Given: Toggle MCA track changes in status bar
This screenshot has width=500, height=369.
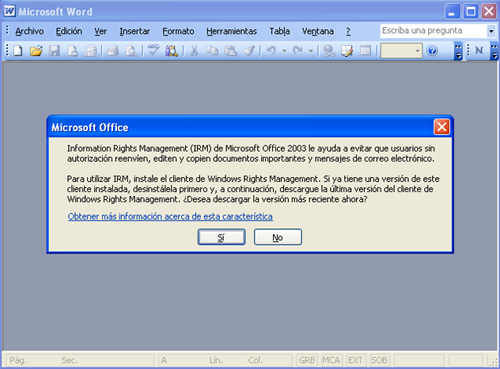Looking at the screenshot, I should pos(331,360).
